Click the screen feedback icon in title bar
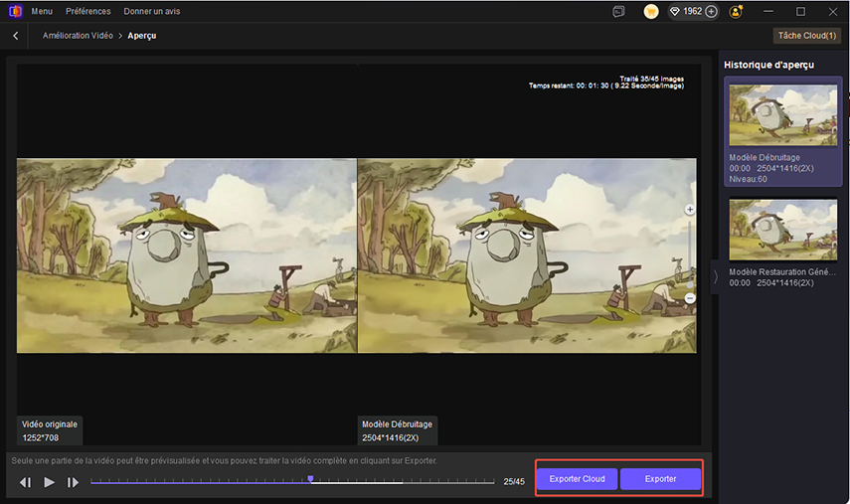Image resolution: width=850 pixels, height=504 pixels. click(618, 12)
